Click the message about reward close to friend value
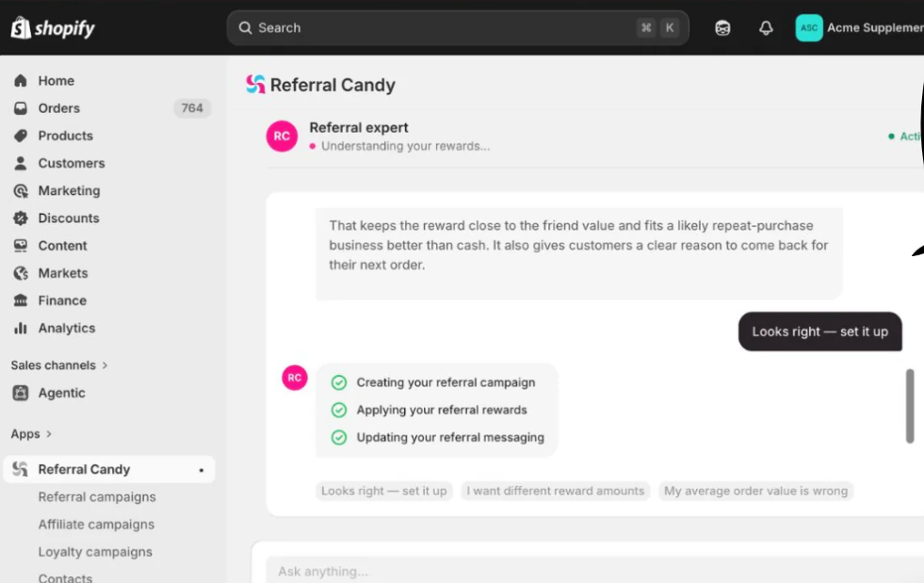The width and height of the screenshot is (924, 583). click(x=578, y=253)
